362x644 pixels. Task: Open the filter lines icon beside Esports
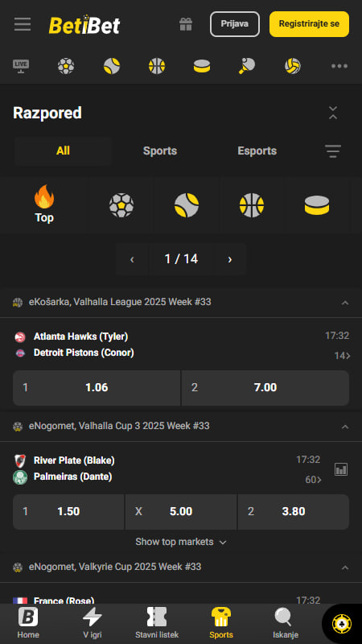pos(333,151)
